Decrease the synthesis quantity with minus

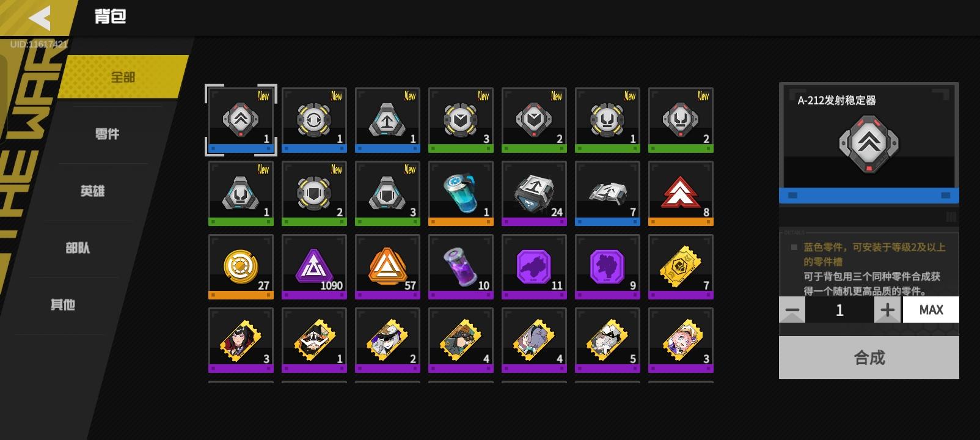tap(792, 310)
